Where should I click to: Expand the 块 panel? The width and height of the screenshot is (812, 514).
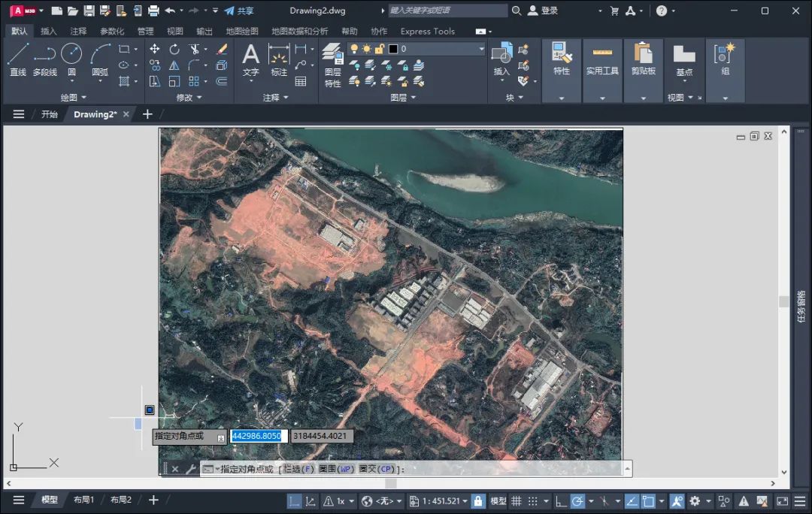(x=514, y=97)
